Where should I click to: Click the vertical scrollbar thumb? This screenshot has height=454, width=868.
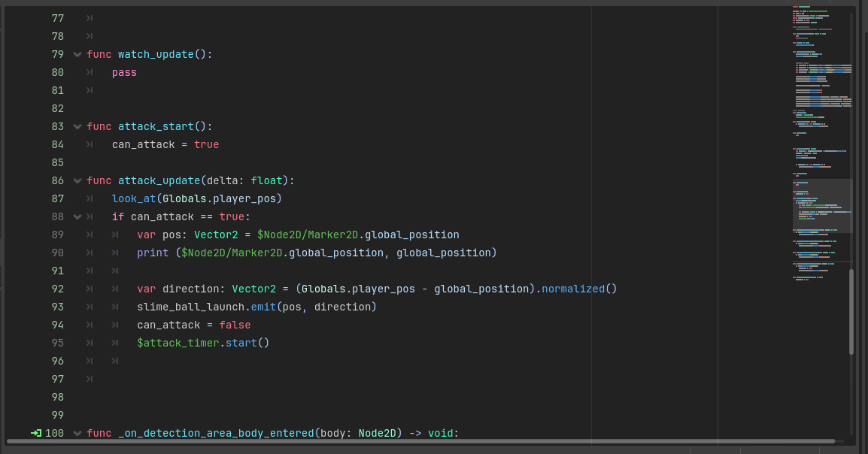[x=851, y=311]
